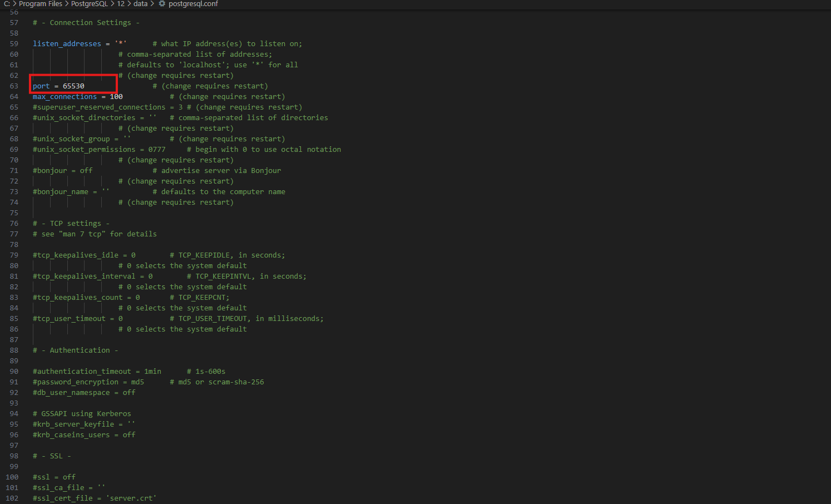Expand the 'data' breadcrumb folder
Screen dimensions: 831x504
point(140,4)
